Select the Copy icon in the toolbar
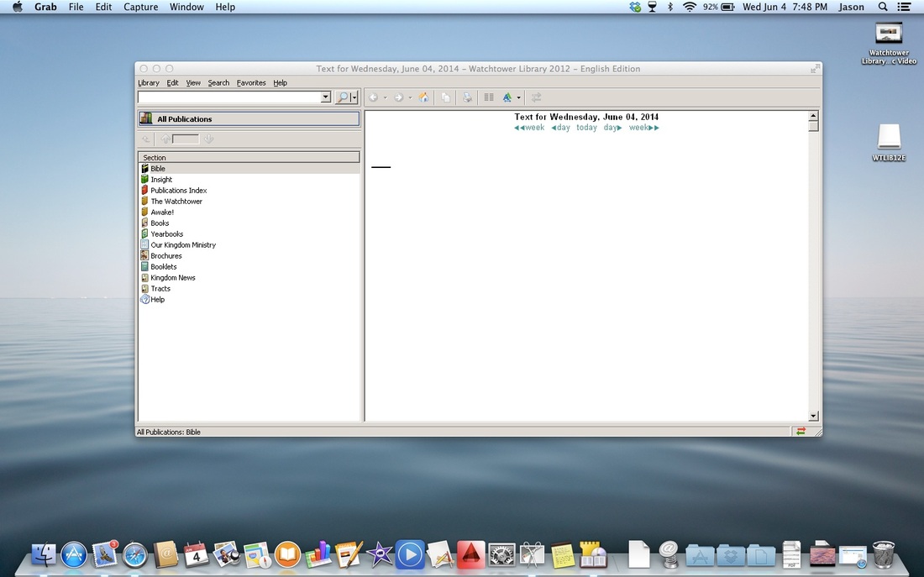 pos(445,97)
